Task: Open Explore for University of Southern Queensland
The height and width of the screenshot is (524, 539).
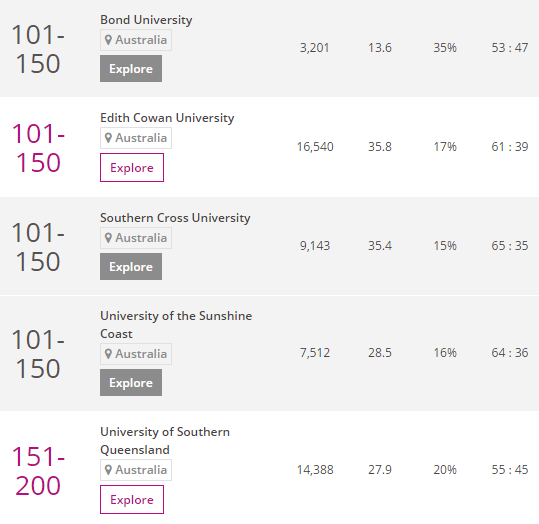Action: [132, 499]
